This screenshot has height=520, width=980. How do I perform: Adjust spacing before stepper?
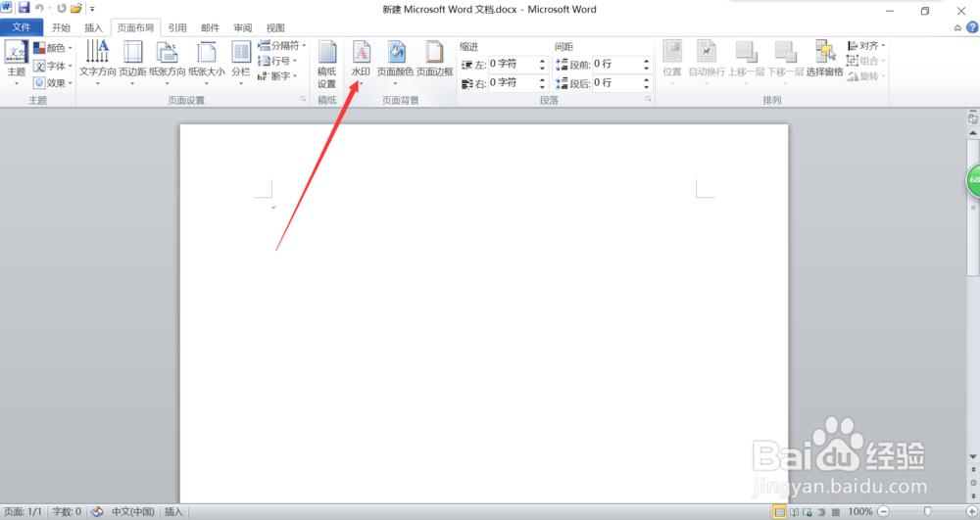tap(646, 64)
